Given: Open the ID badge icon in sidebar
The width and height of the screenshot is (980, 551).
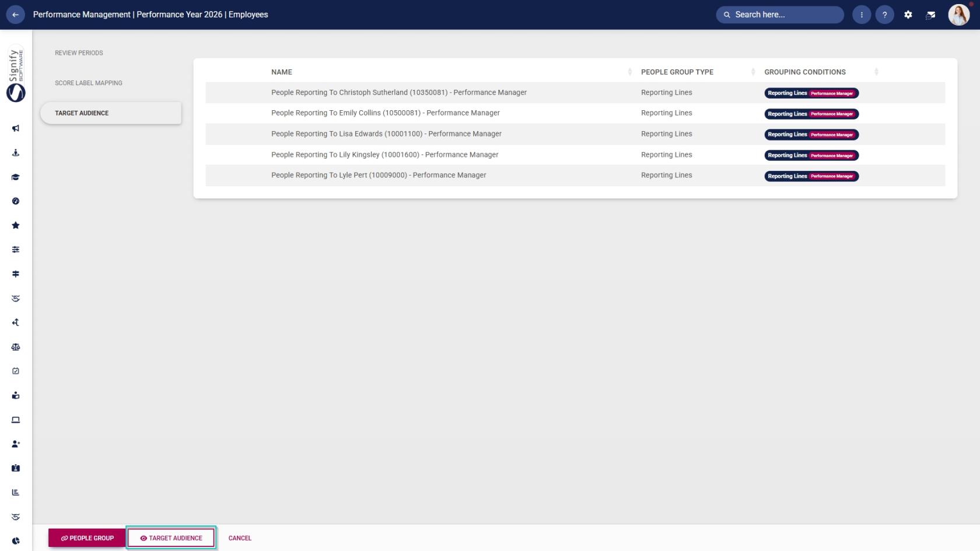Looking at the screenshot, I should point(16,468).
